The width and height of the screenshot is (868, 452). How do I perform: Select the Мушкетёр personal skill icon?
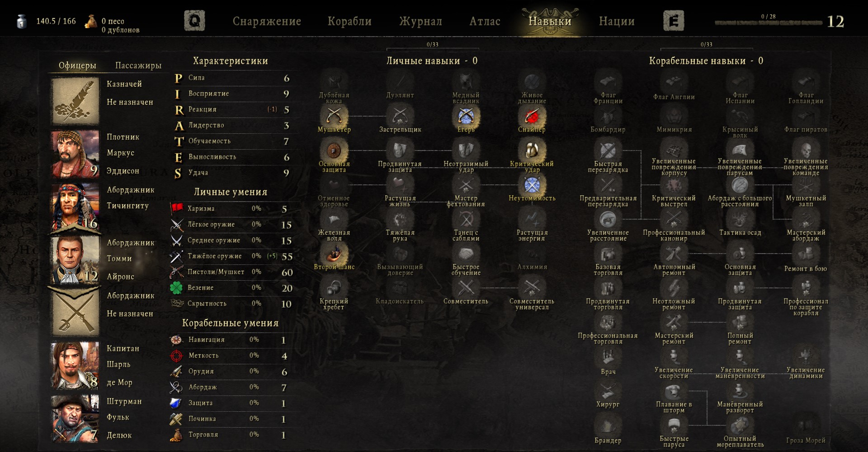[x=334, y=116]
